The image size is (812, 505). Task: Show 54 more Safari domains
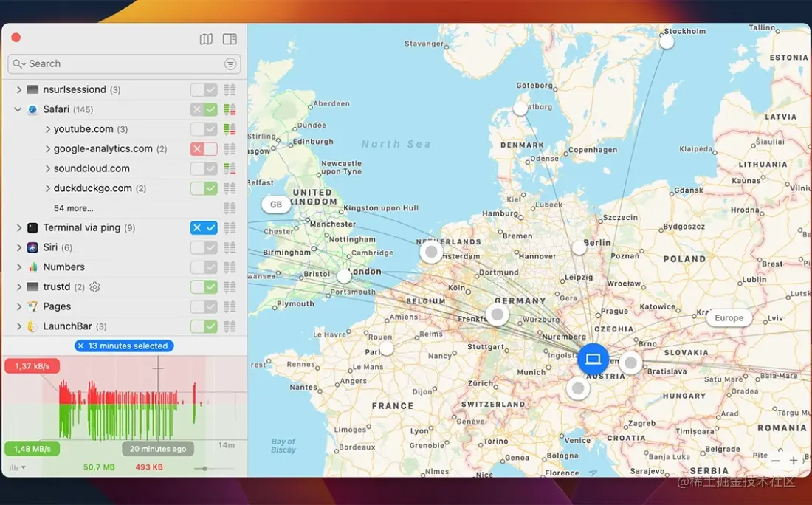[x=74, y=208]
